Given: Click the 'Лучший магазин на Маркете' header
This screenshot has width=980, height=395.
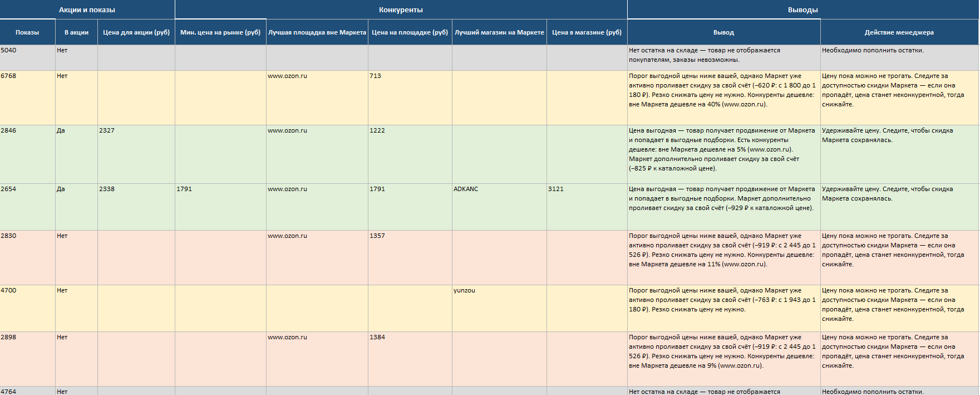Looking at the screenshot, I should (x=499, y=32).
